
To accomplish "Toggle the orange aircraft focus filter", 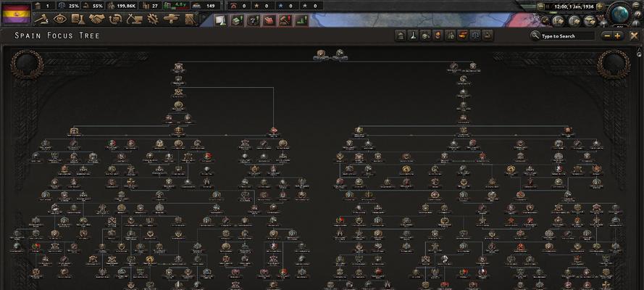I will (x=463, y=36).
